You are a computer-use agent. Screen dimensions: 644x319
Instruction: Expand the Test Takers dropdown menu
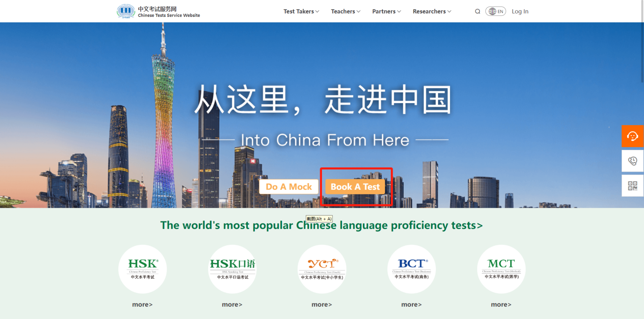tap(301, 12)
